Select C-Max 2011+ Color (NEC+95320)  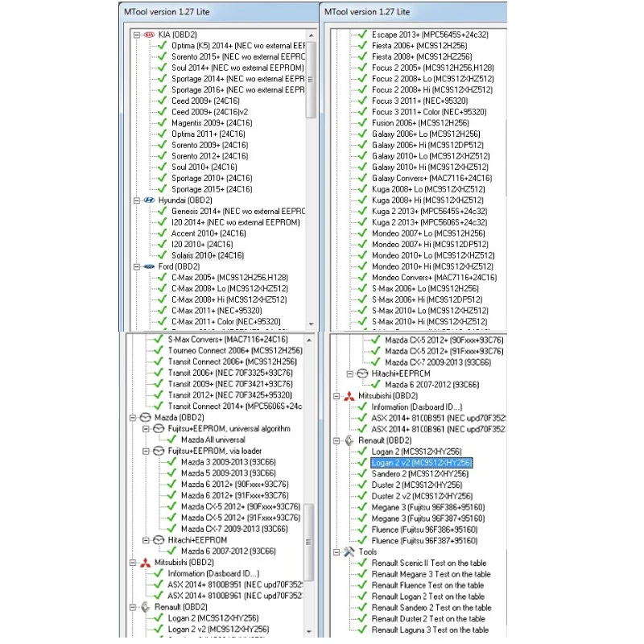tap(226, 321)
